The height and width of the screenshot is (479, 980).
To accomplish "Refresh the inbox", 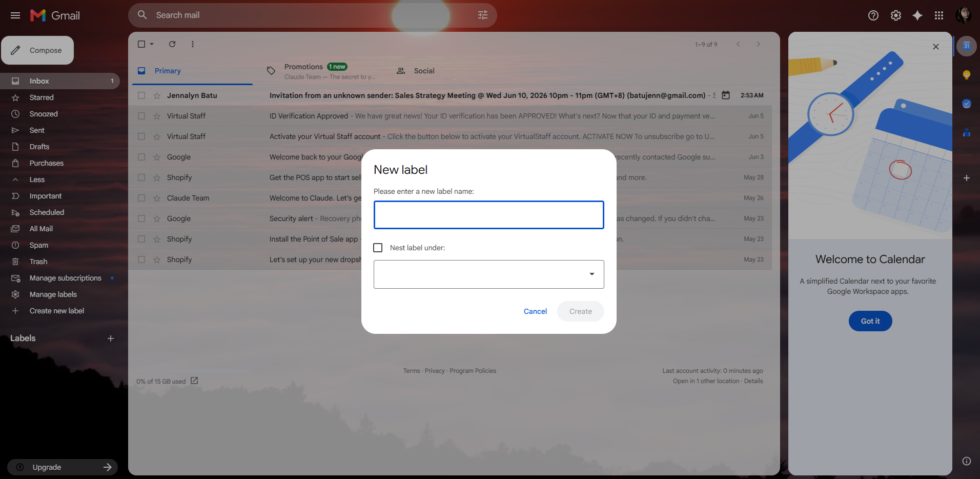I will coord(172,44).
